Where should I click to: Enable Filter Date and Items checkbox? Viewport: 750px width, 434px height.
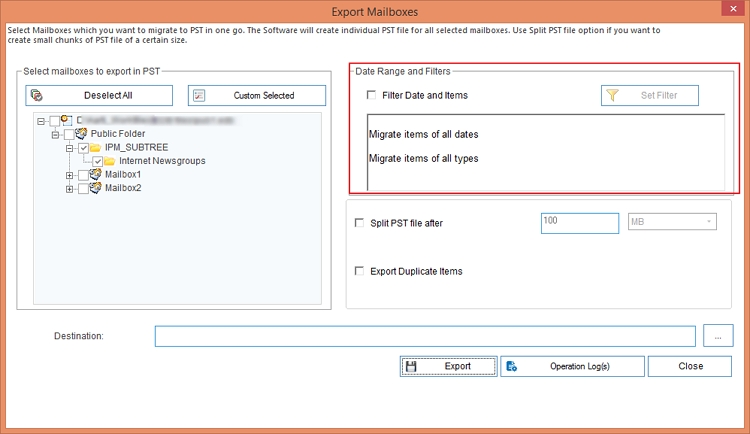coord(371,95)
